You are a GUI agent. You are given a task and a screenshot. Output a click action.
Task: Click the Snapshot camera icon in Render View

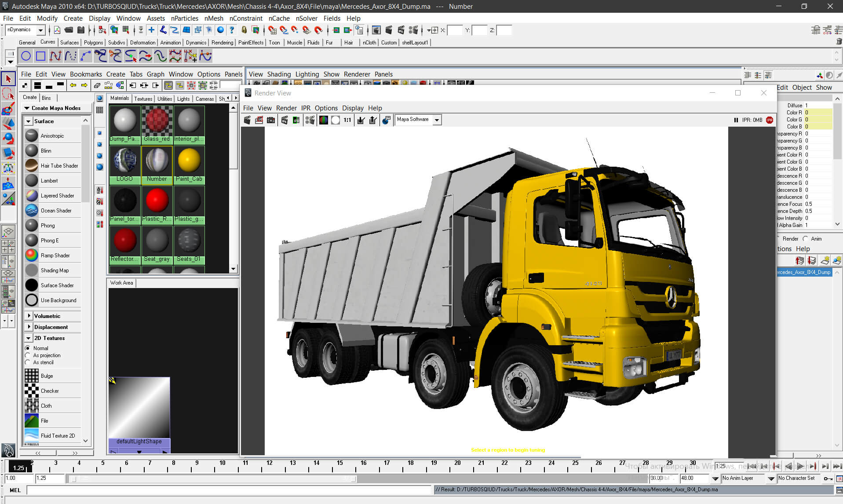pyautogui.click(x=271, y=120)
